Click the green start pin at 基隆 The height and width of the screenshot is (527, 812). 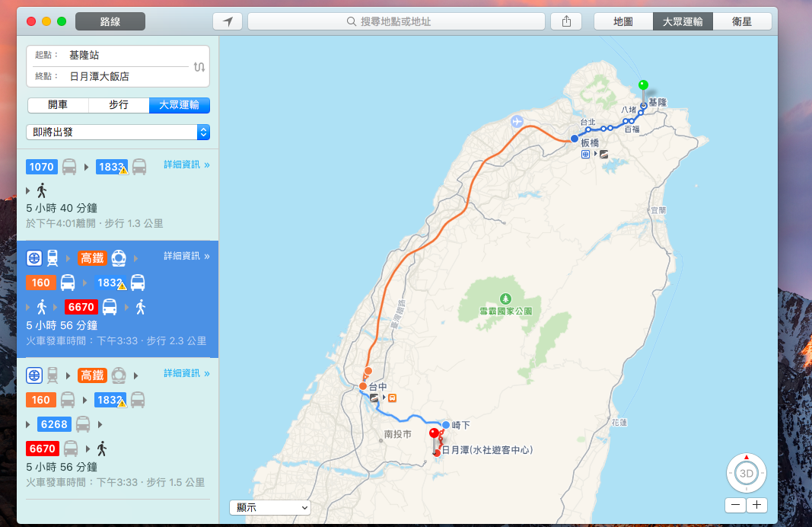643,85
